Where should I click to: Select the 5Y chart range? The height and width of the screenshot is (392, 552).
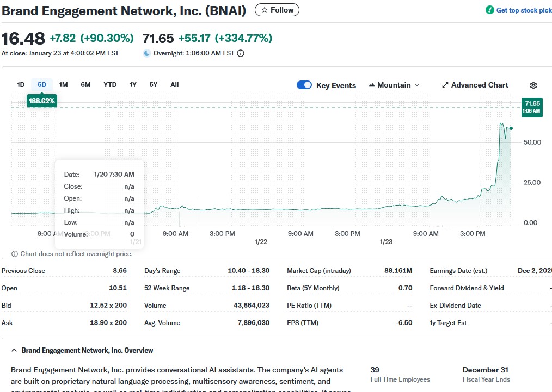tap(153, 85)
